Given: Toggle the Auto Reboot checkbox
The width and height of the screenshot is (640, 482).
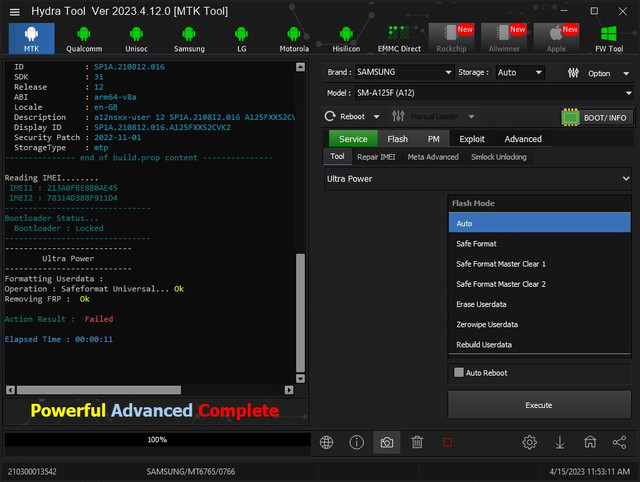Looking at the screenshot, I should pos(459,372).
